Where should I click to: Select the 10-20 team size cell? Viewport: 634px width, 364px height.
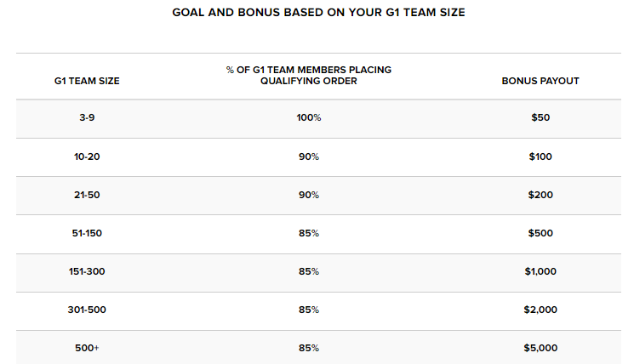pos(87,156)
